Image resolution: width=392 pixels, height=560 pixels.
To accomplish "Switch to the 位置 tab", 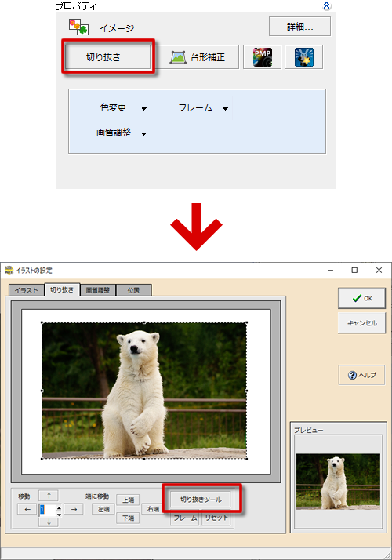I will pyautogui.click(x=134, y=290).
